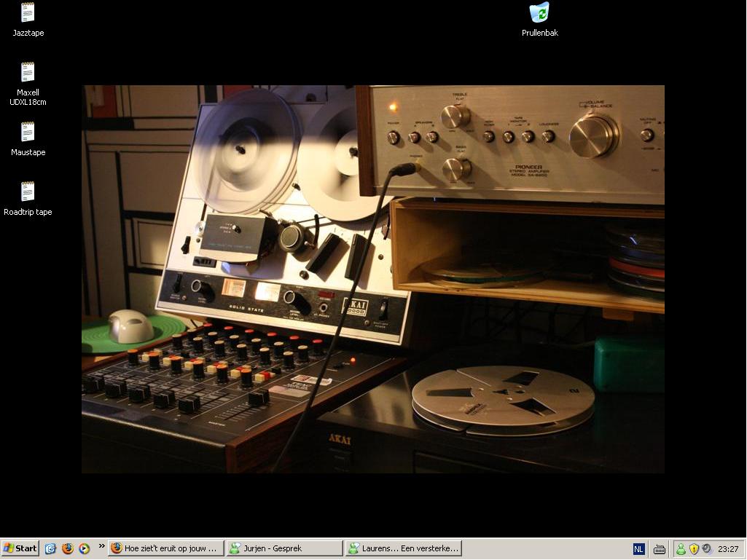Select the Maxell UDXL18cm desktop file
The width and height of the screenshot is (747, 560).
[28, 73]
